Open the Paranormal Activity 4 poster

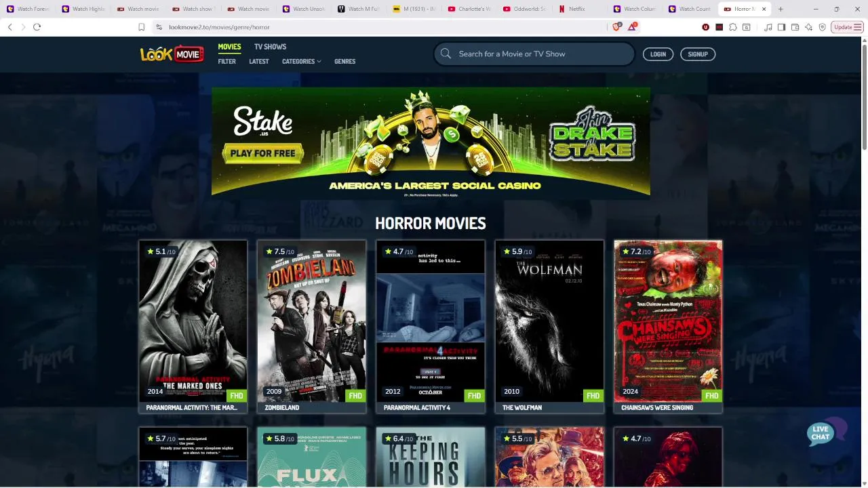pos(430,321)
